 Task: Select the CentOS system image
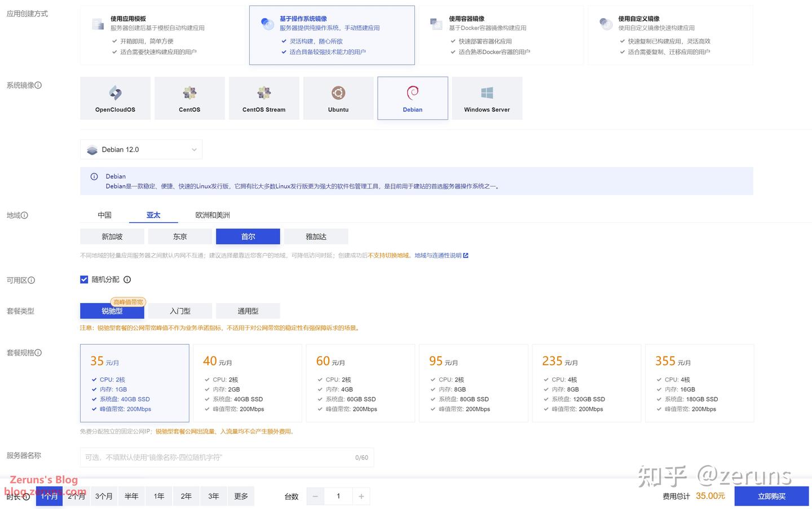click(189, 98)
